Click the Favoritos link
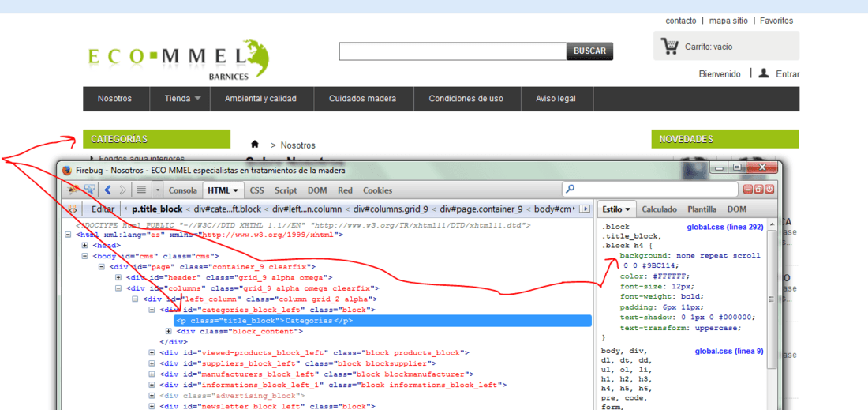 pyautogui.click(x=776, y=21)
